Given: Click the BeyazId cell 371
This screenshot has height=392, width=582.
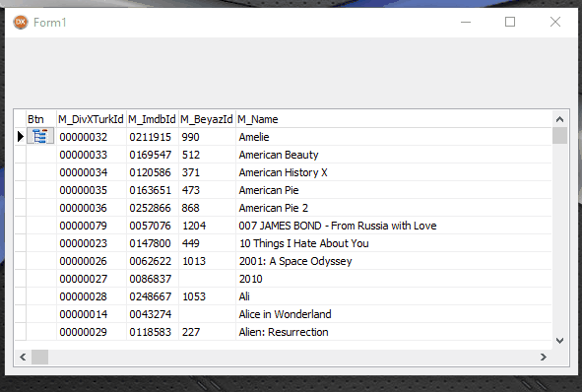Looking at the screenshot, I should [x=207, y=172].
